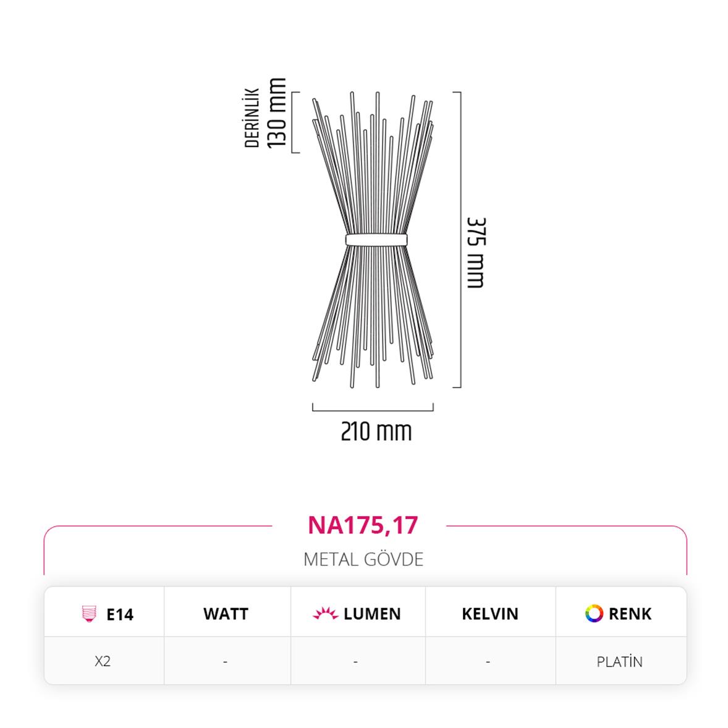Viewport: 728px width, 728px height.
Task: Click the dash under WATT
Action: [225, 661]
